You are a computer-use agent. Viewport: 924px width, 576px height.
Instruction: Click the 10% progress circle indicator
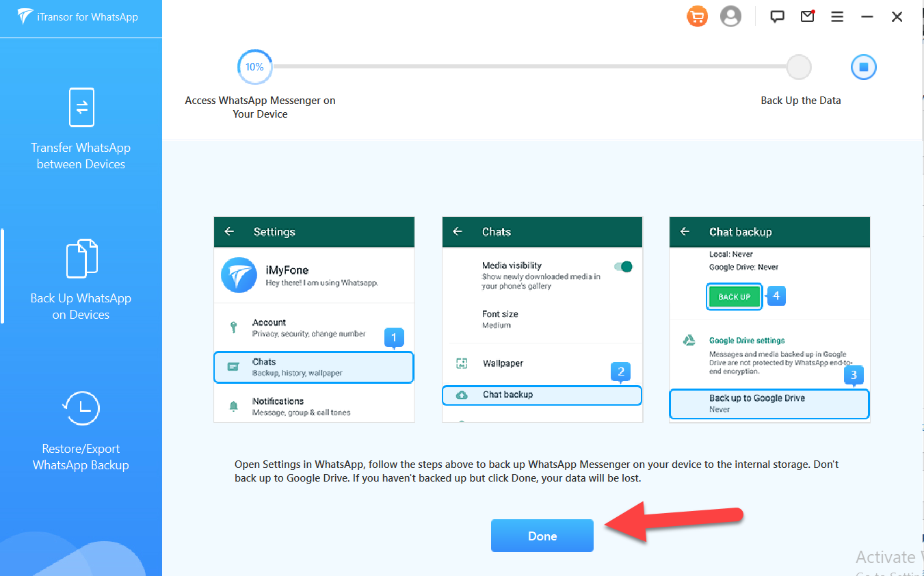[x=254, y=67]
